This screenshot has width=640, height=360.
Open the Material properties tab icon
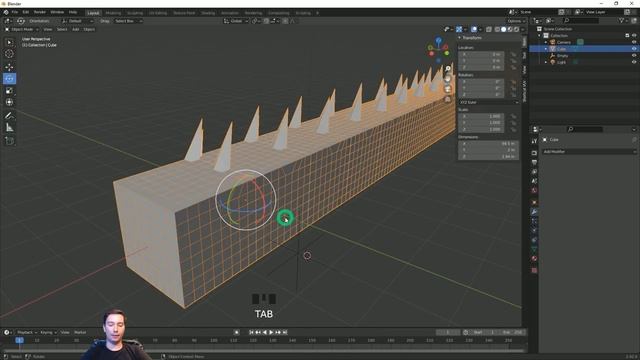(534, 258)
